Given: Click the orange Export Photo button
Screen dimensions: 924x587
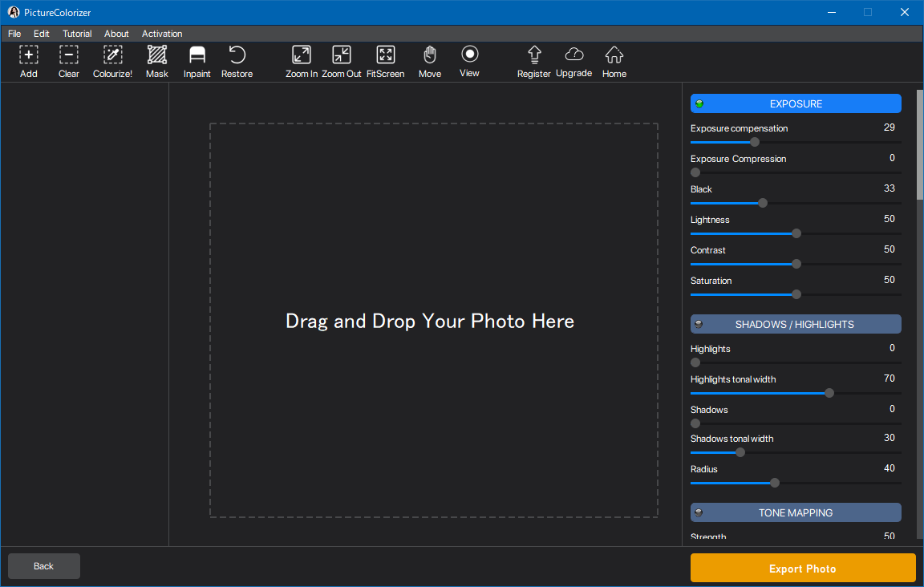Looking at the screenshot, I should tap(802, 568).
